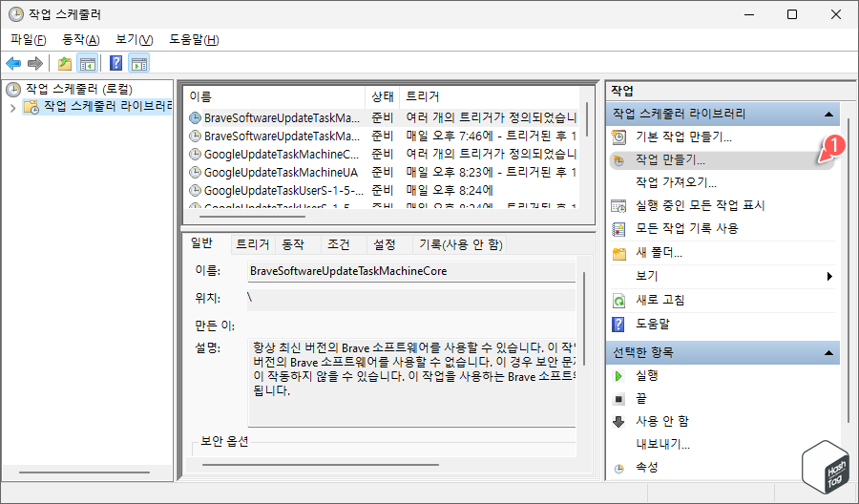The image size is (859, 504).
Task: Open the 동작(A) menu
Action: tap(81, 40)
